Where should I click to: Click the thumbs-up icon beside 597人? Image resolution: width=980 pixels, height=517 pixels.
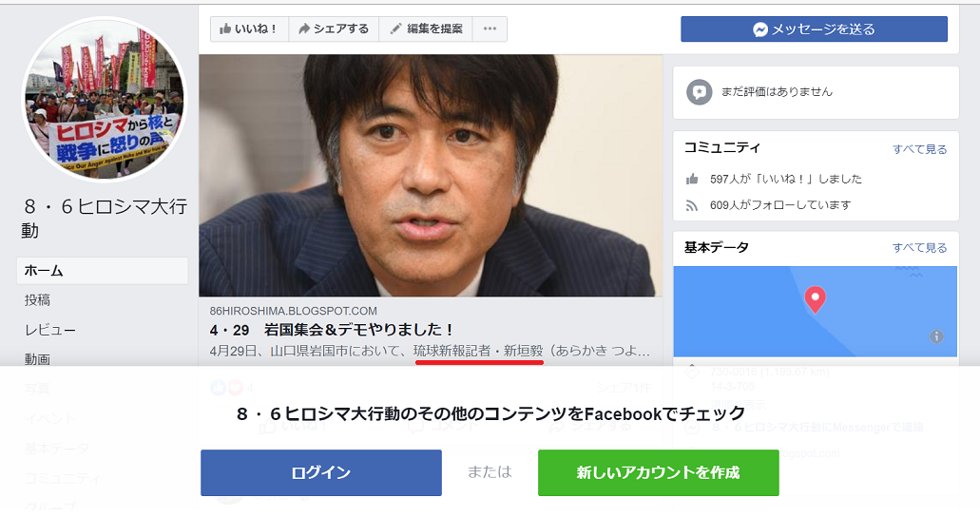(692, 180)
